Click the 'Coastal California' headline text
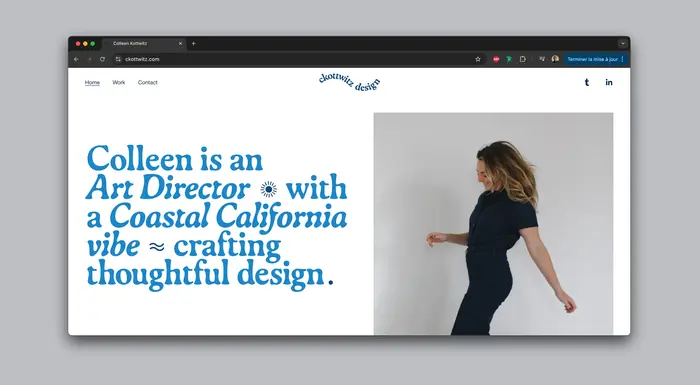700x385 pixels. (x=228, y=217)
